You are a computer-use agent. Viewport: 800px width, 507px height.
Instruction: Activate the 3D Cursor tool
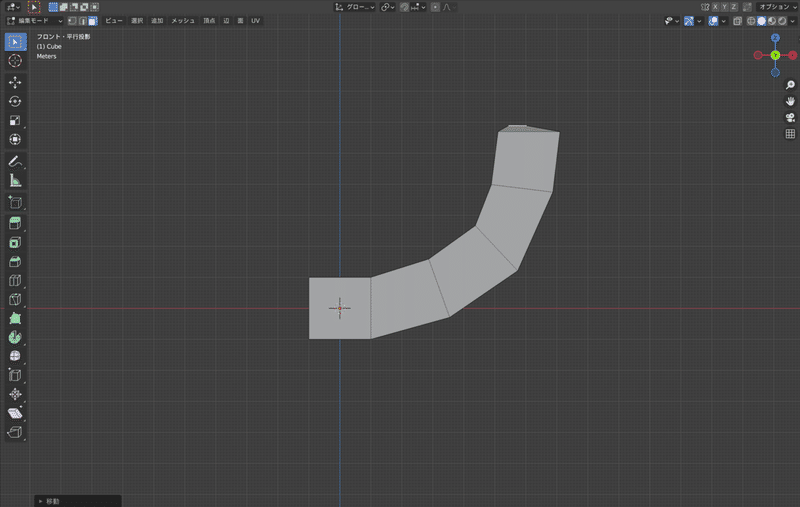[x=15, y=61]
